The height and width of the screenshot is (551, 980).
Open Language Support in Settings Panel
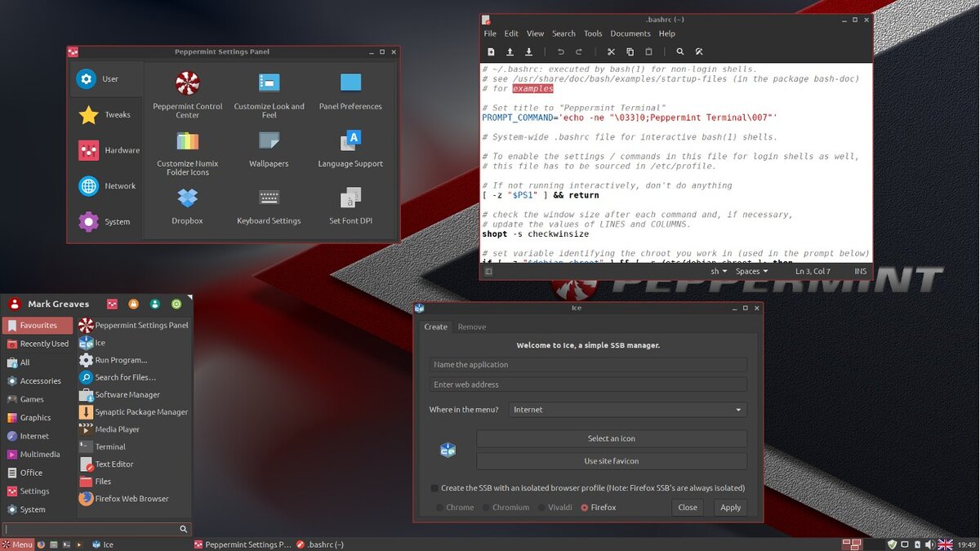pyautogui.click(x=350, y=149)
